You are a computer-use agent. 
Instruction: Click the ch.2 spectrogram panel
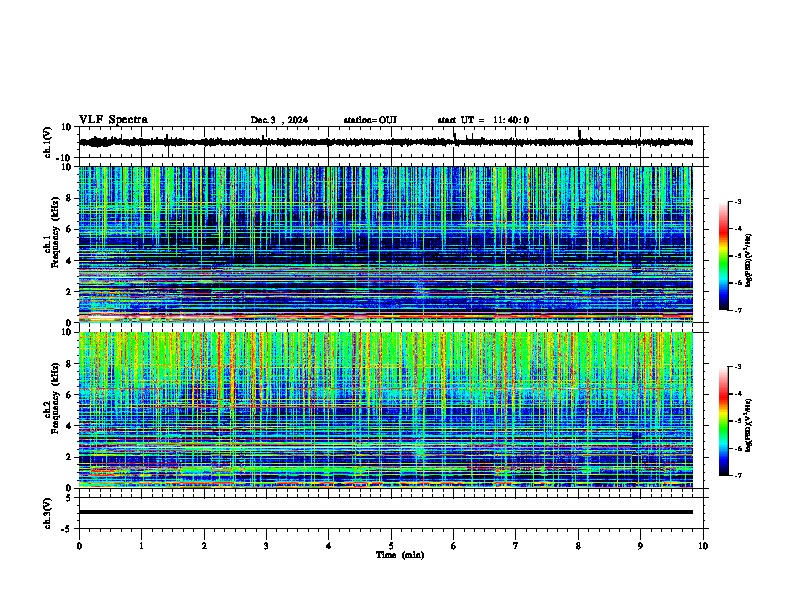pyautogui.click(x=386, y=410)
